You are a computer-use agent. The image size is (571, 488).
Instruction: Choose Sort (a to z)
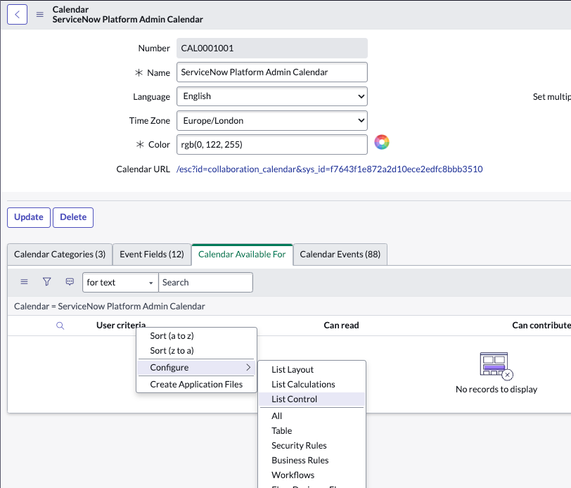click(172, 336)
